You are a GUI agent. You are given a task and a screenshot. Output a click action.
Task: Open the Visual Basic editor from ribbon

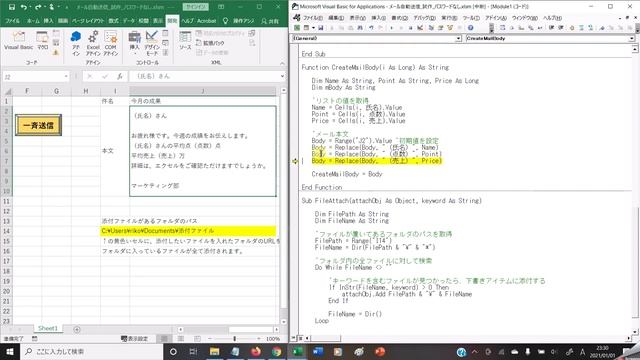[x=18, y=41]
